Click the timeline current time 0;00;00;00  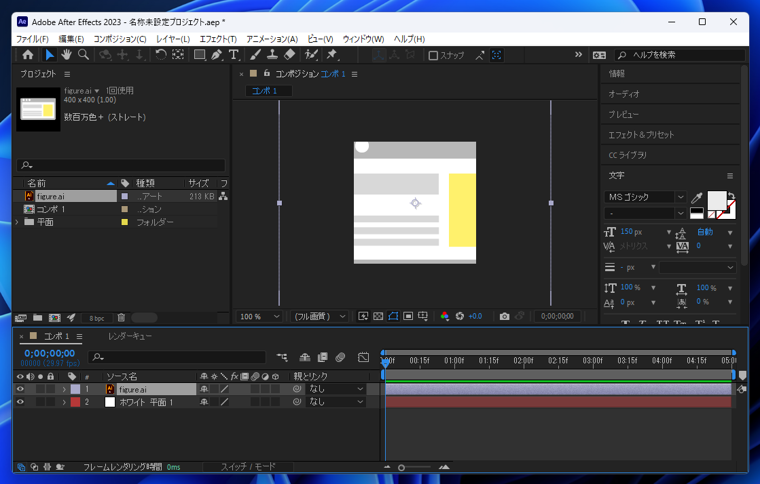49,353
